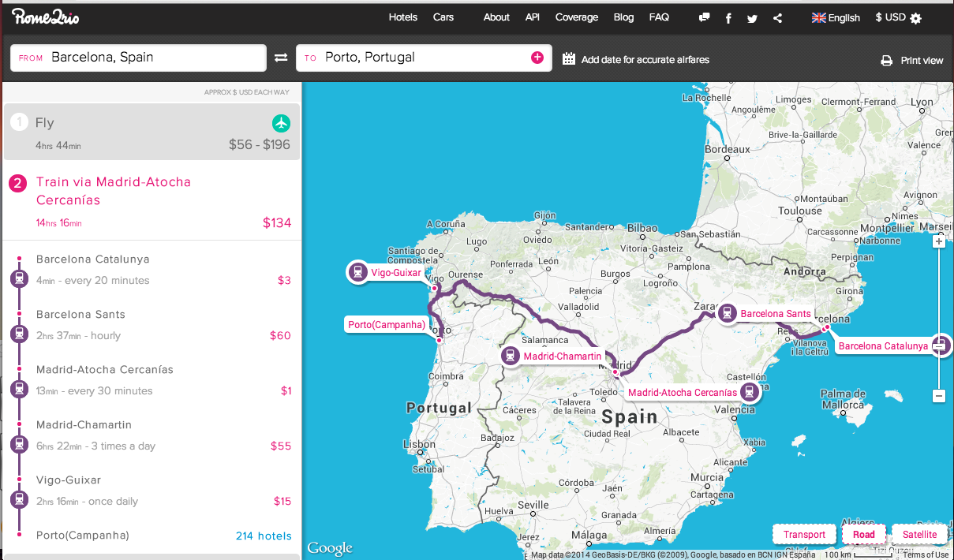Screen dimensions: 954x560
Task: Click the $56 - $196 flight price
Action: pos(260,145)
